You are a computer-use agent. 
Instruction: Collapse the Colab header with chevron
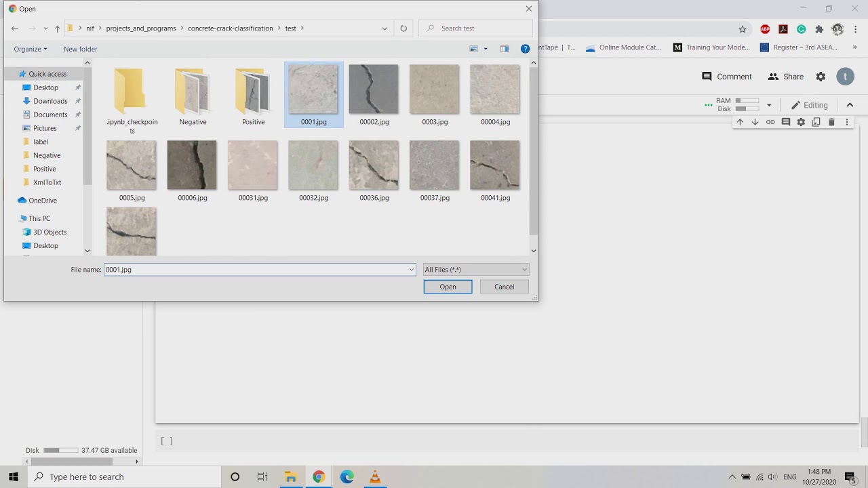(850, 105)
